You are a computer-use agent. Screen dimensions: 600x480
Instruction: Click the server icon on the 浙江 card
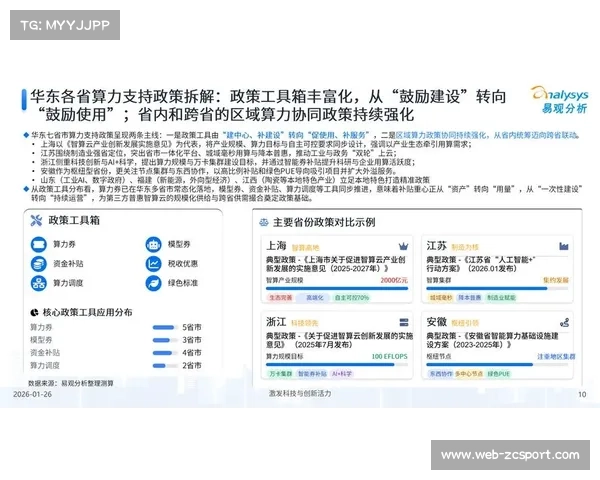click(x=404, y=322)
